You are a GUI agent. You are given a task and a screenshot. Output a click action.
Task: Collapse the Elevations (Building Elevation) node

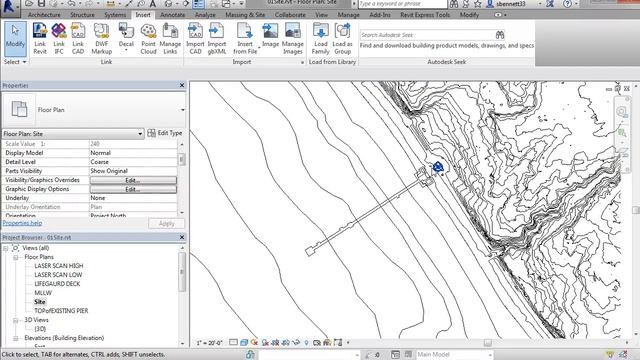click(x=16, y=338)
